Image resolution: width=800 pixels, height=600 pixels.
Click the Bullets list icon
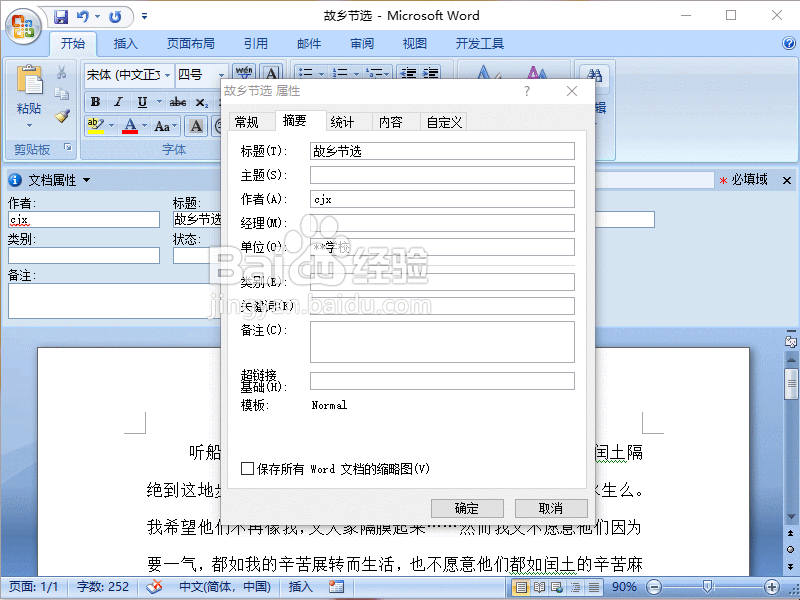(306, 73)
